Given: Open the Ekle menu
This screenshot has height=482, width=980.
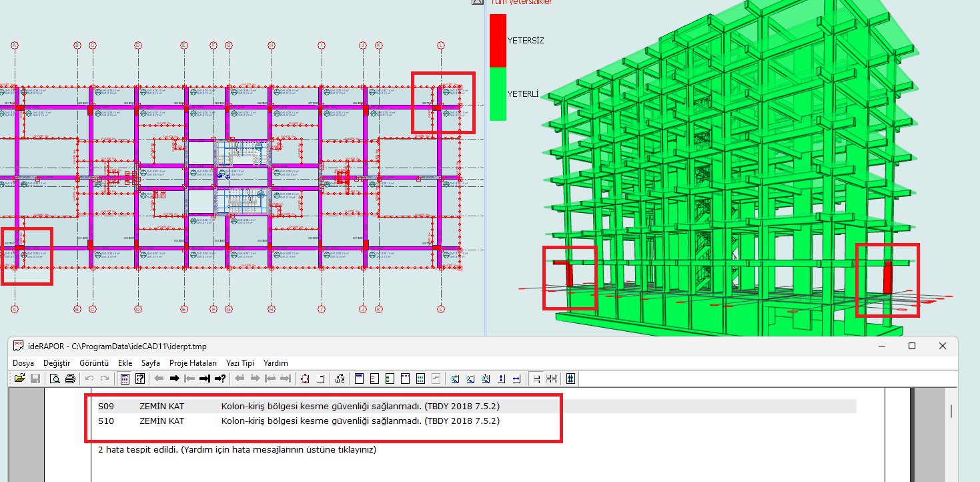Looking at the screenshot, I should 125,363.
